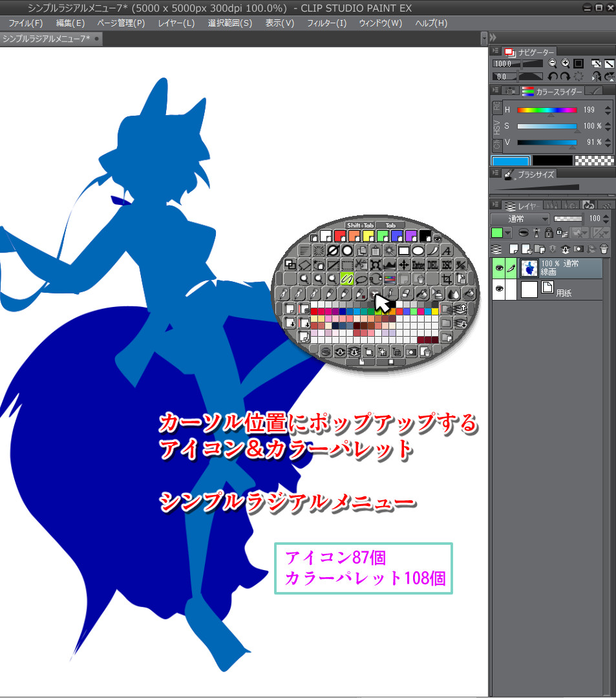Viewport: 616px width, 698px height.
Task: Click the ellipse shape icon in radial menu
Action: click(x=418, y=251)
